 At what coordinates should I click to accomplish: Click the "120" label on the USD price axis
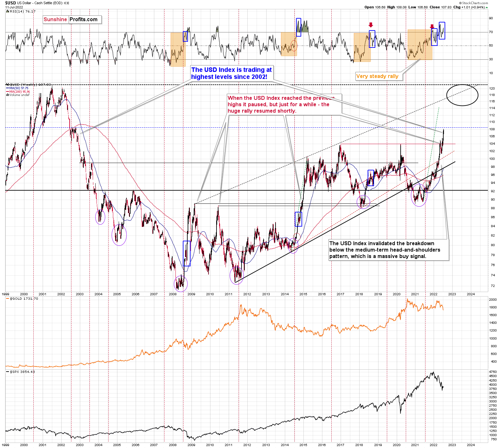[492, 88]
